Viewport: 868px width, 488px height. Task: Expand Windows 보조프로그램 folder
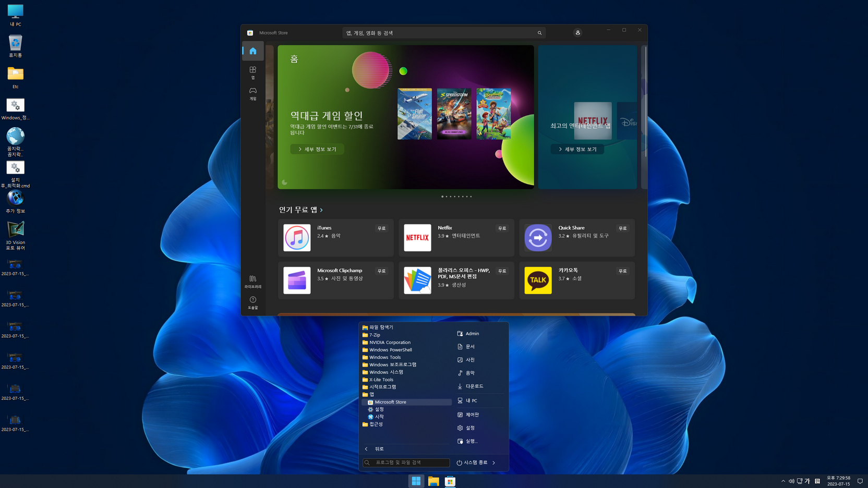pyautogui.click(x=392, y=365)
